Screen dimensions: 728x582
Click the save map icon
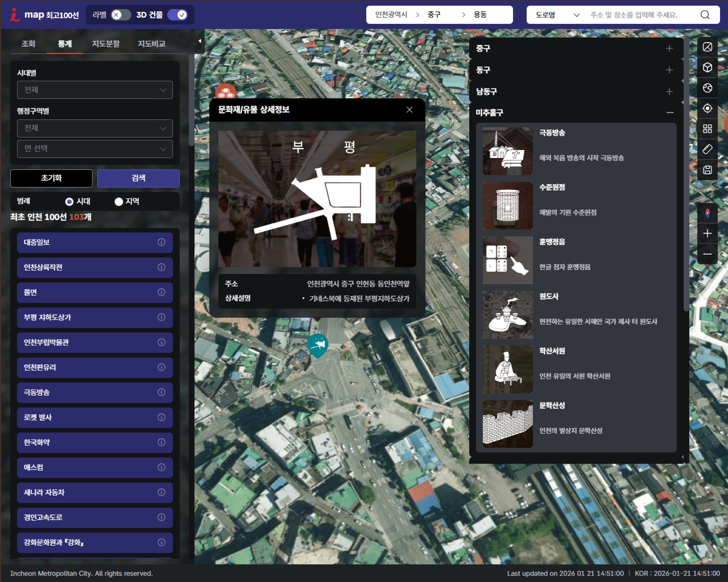707,170
